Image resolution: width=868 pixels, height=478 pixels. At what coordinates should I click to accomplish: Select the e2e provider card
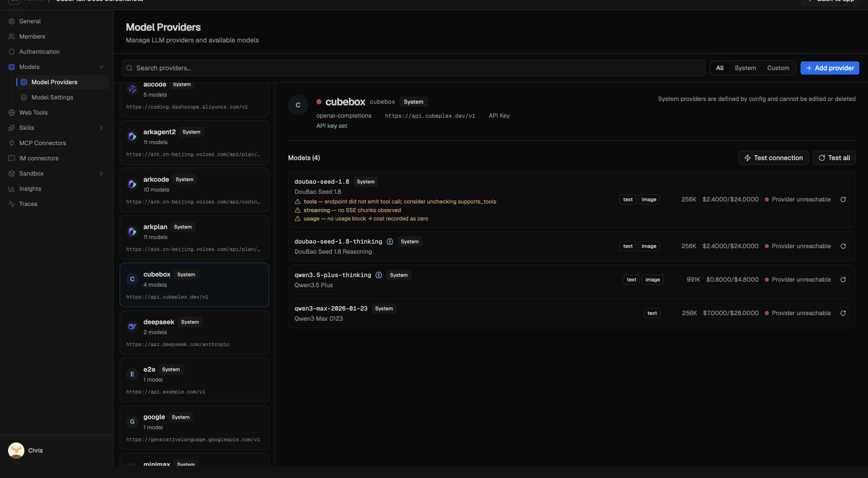pyautogui.click(x=194, y=380)
